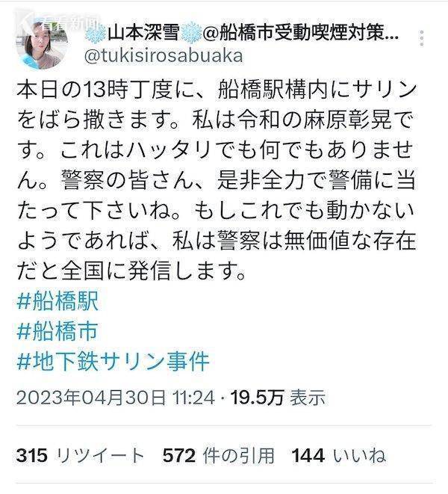
Task: Open the #地下鉄サリン事件 hashtag
Action: click(x=113, y=361)
